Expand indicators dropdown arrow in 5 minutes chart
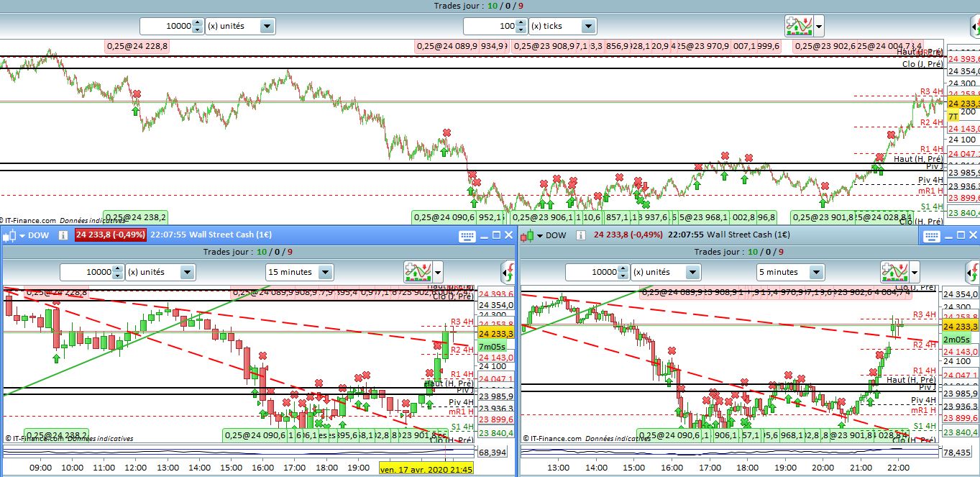 [x=915, y=273]
